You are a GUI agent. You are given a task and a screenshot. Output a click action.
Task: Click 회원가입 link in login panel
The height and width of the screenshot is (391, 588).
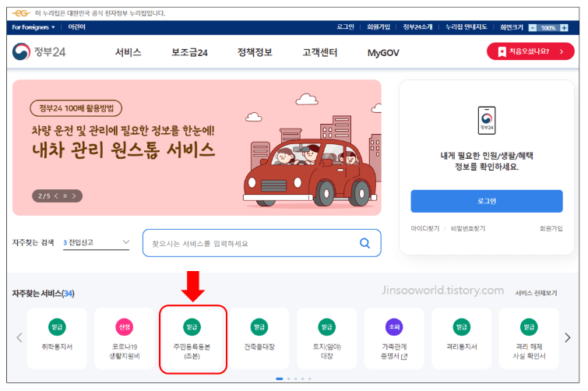click(x=551, y=228)
